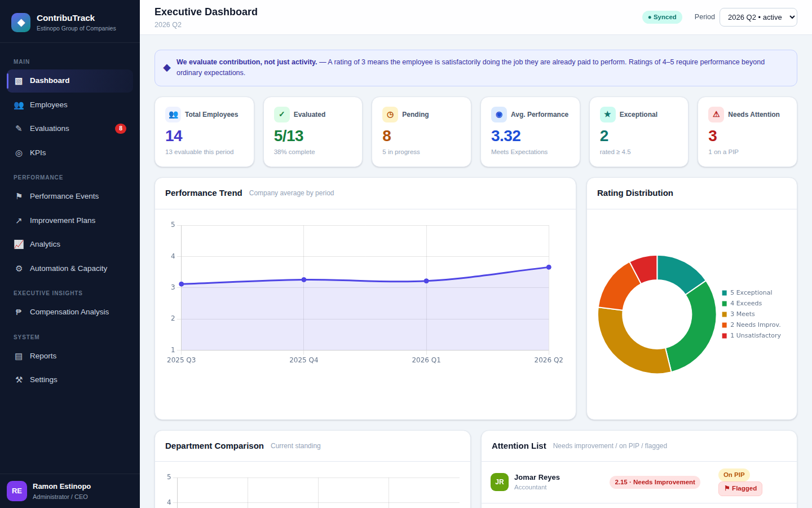Screen dimensions: 812x508
Task: Click the Evaluated checkmark card icon
Action: [x=282, y=115]
